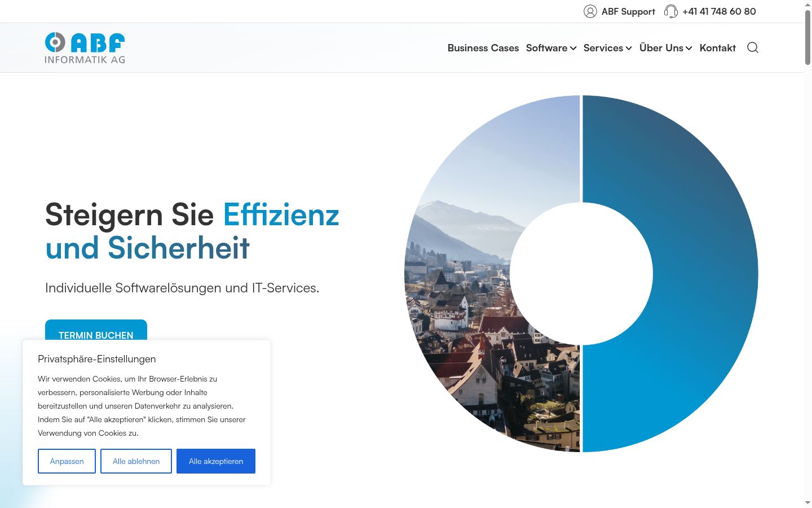
Task: Click the ABF Support user icon
Action: [x=590, y=11]
